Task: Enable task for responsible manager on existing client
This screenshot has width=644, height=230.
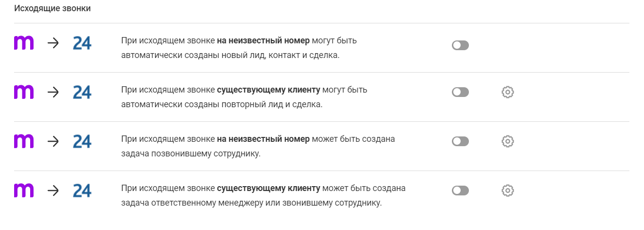Action: point(460,191)
